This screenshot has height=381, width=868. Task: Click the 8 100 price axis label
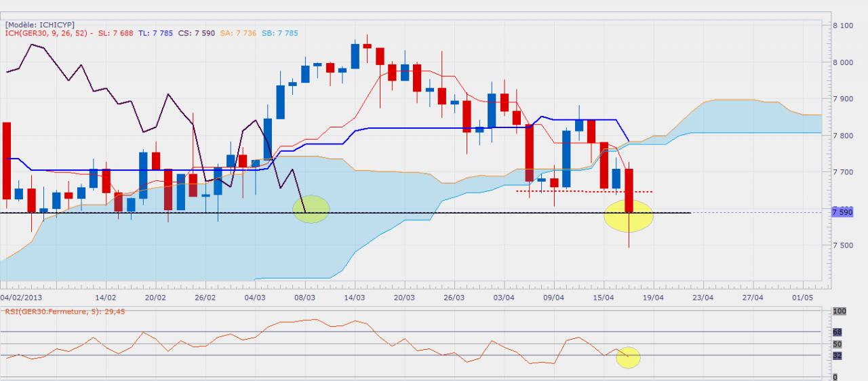point(843,26)
